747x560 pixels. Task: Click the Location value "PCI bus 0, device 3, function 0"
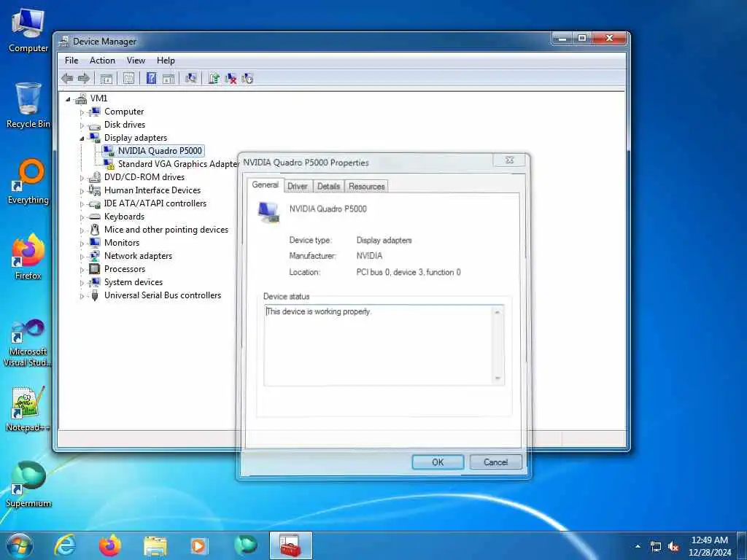409,273
